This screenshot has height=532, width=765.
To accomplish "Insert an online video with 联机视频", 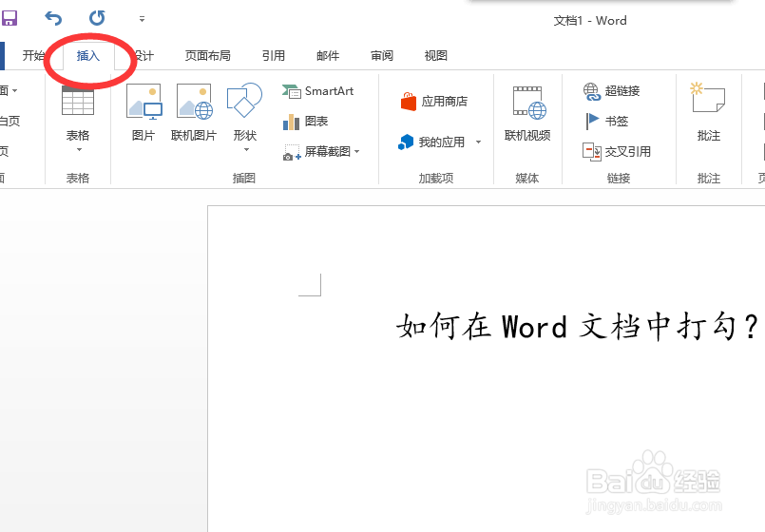I will coord(527,113).
